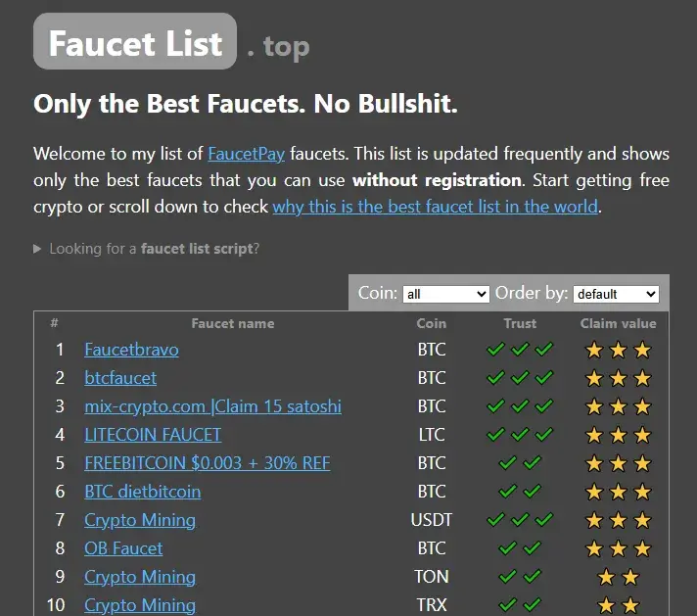This screenshot has height=616, width=697.
Task: Click the claim value stars for btcfaucet
Action: (619, 378)
